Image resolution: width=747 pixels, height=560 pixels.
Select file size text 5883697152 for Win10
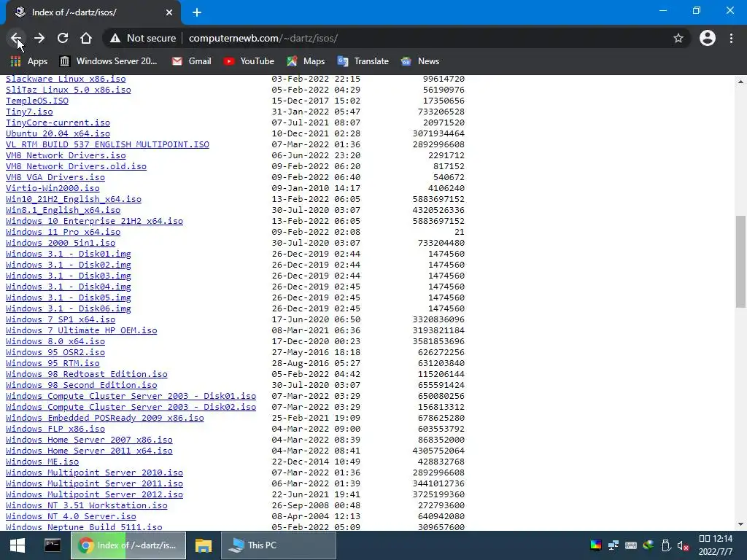click(438, 199)
